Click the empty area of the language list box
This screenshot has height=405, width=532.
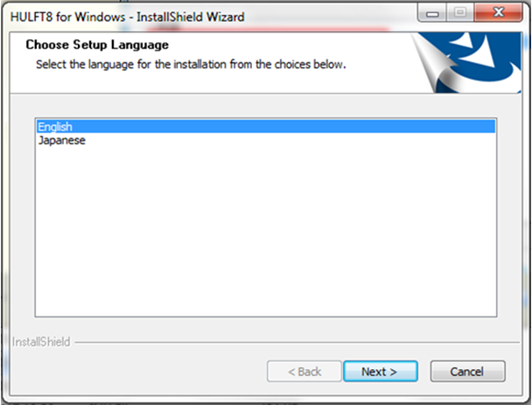pos(266,231)
